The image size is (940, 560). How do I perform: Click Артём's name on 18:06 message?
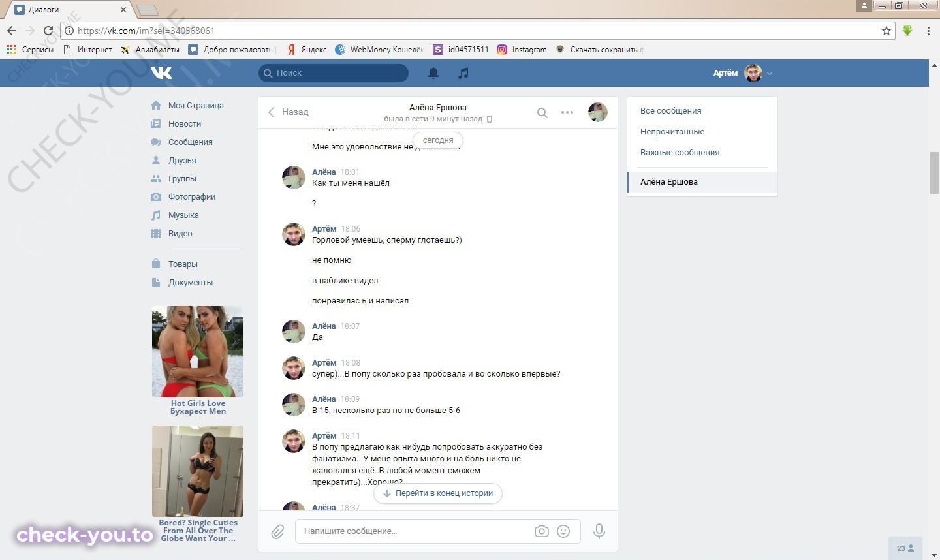tap(324, 228)
